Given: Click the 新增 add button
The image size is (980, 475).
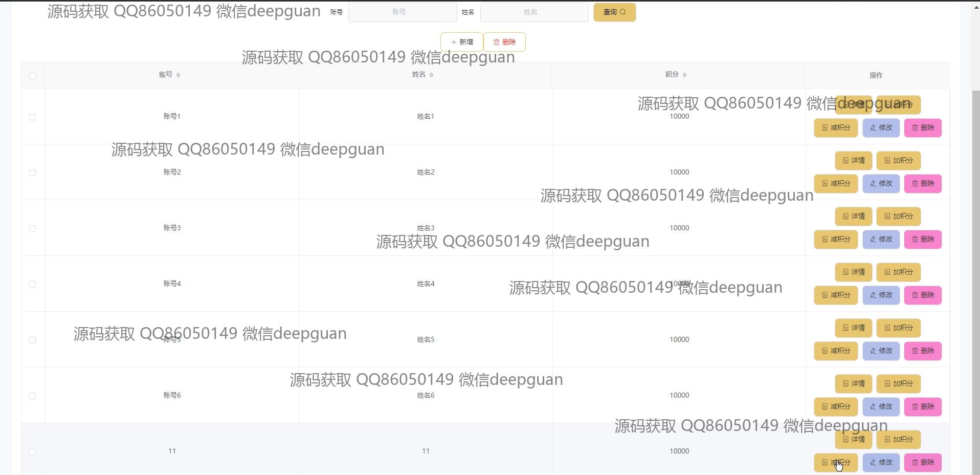Looking at the screenshot, I should click(x=462, y=42).
